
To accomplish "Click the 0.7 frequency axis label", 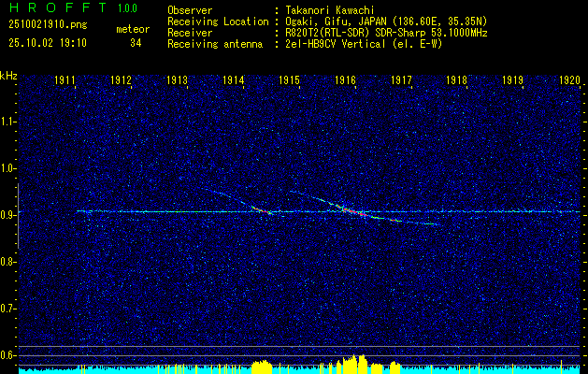I will 7,309.
